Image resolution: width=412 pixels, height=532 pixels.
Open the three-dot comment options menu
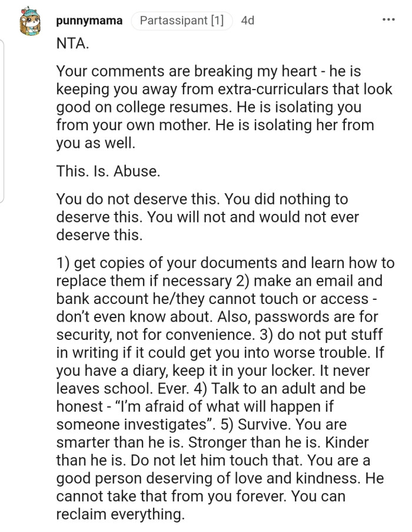(x=388, y=20)
